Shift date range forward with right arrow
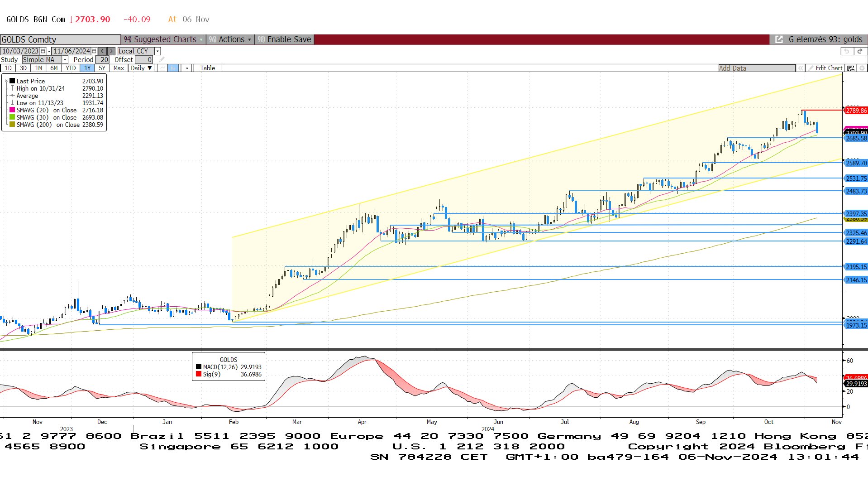This screenshot has height=482, width=868. (111, 51)
